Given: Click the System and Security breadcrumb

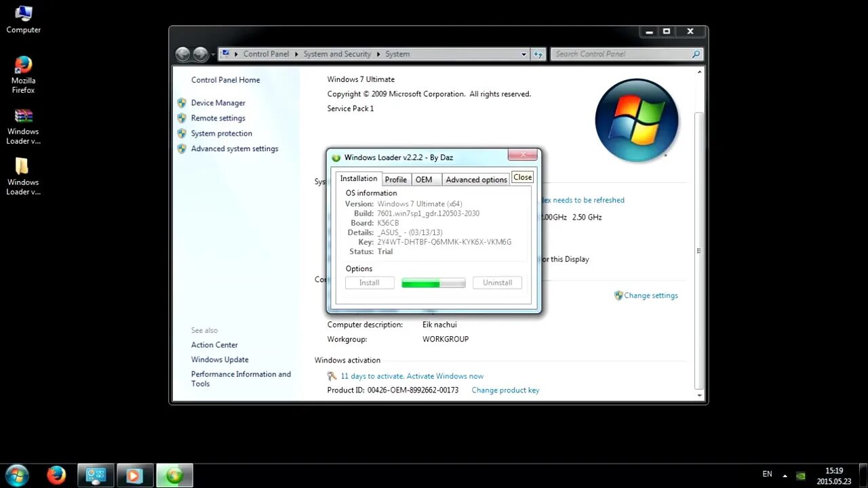Looking at the screenshot, I should (x=337, y=54).
